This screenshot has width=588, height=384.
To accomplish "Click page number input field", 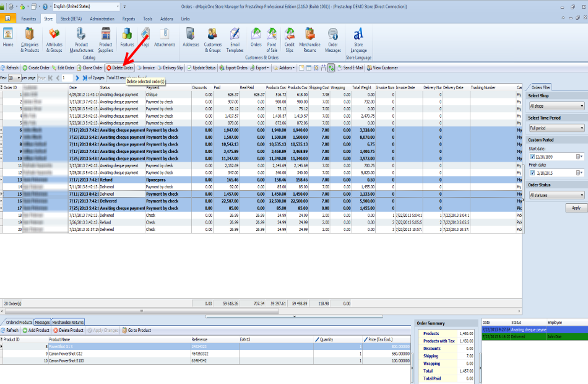I will tap(67, 78).
